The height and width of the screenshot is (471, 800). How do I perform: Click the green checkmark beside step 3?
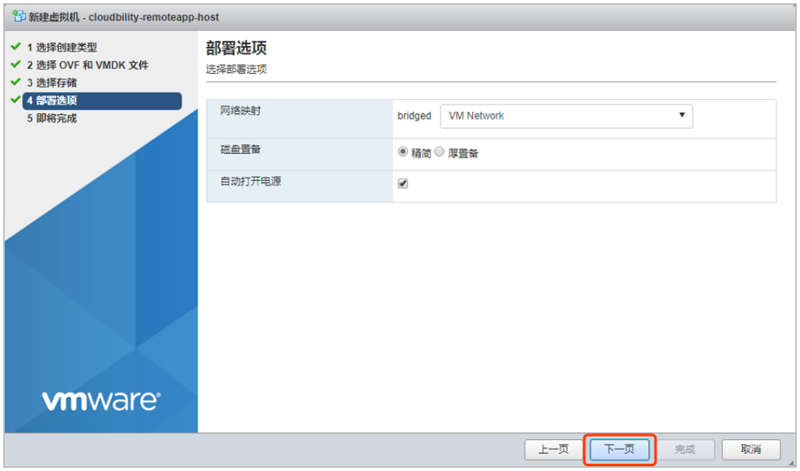[16, 82]
